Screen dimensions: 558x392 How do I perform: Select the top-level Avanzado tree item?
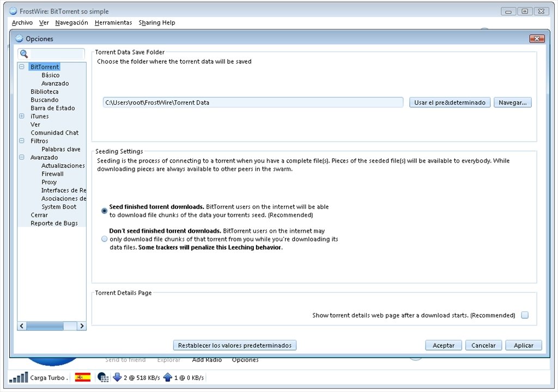pyautogui.click(x=44, y=158)
